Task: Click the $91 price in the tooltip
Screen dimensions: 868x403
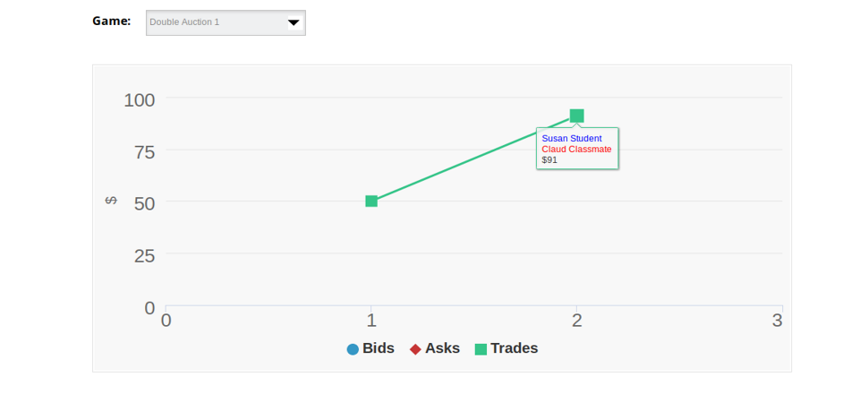Action: coord(549,160)
